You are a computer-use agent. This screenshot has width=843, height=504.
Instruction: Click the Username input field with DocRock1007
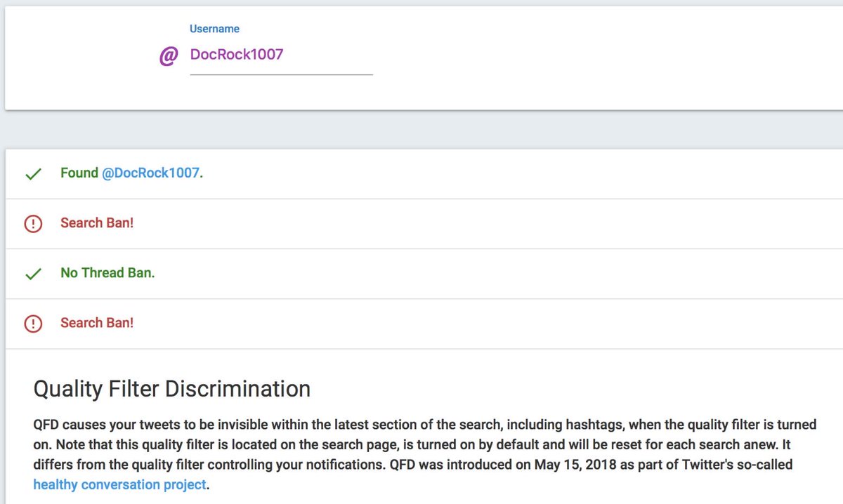pos(281,55)
